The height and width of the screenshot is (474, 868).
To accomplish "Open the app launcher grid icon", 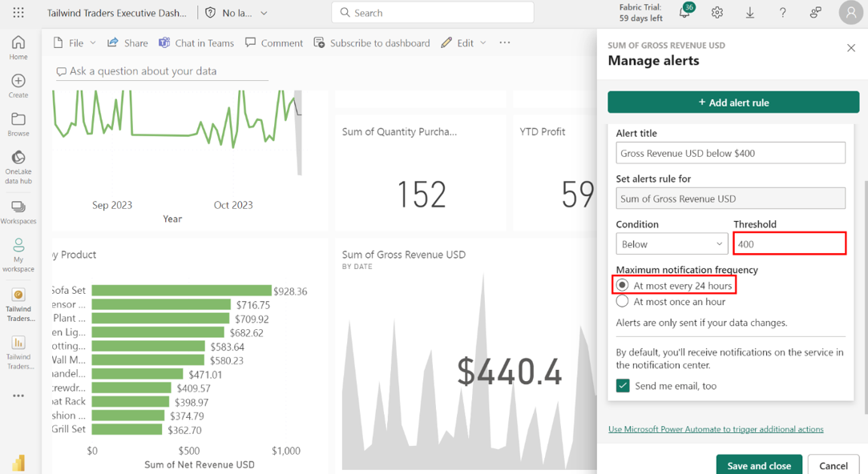I will 18,13.
